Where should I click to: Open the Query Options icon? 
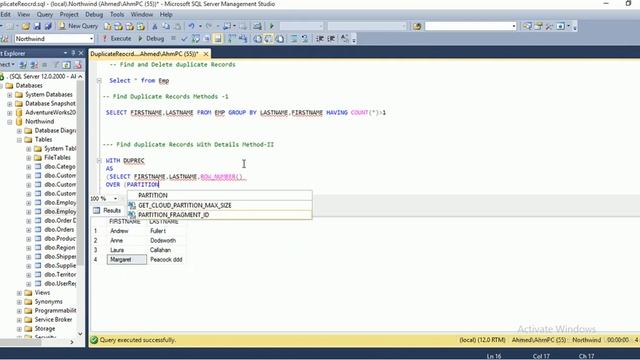coord(207,39)
